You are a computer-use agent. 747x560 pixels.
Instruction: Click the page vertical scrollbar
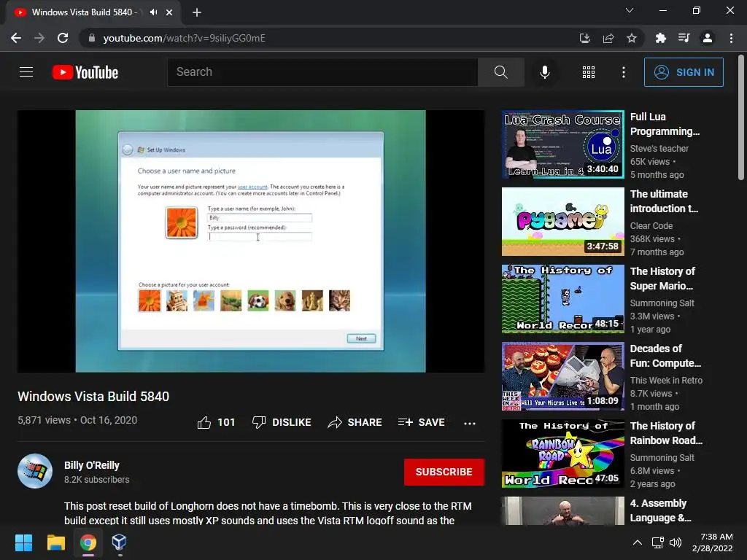(x=741, y=117)
